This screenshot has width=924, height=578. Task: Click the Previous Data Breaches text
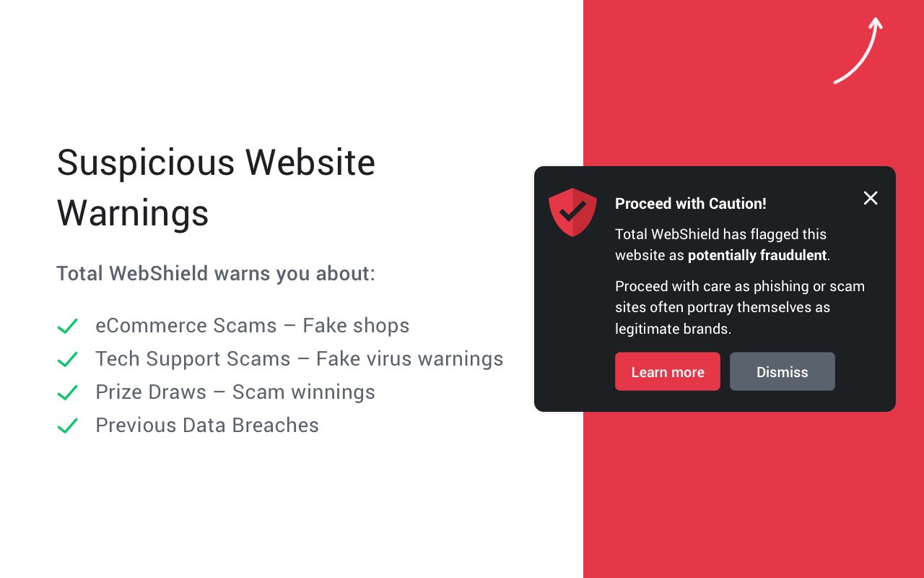click(x=207, y=426)
